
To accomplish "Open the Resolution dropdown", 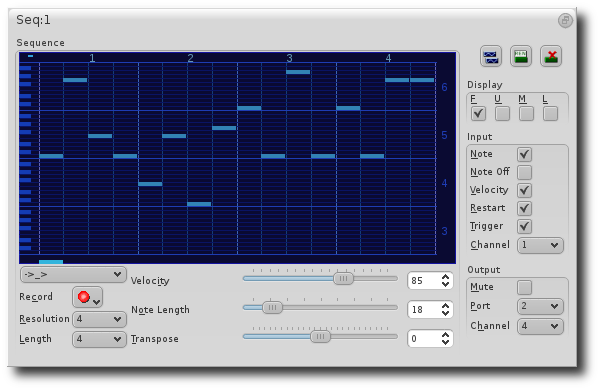I will [x=99, y=319].
